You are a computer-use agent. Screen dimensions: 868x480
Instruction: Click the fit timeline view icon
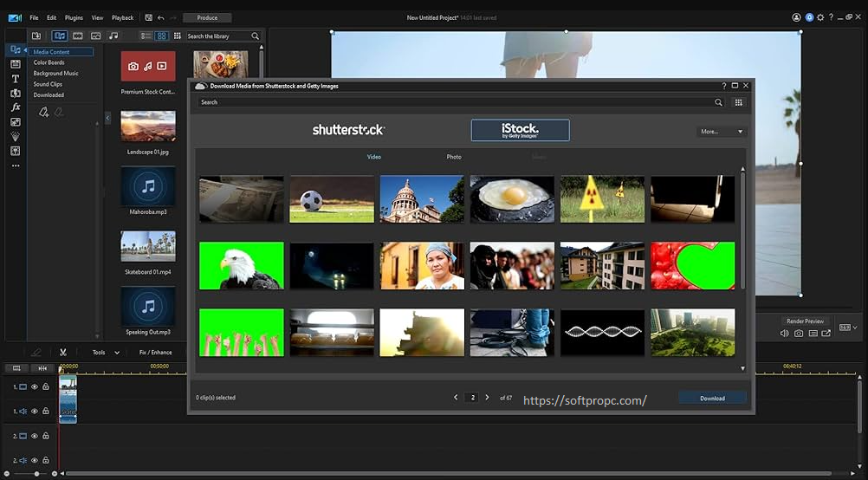tap(42, 368)
